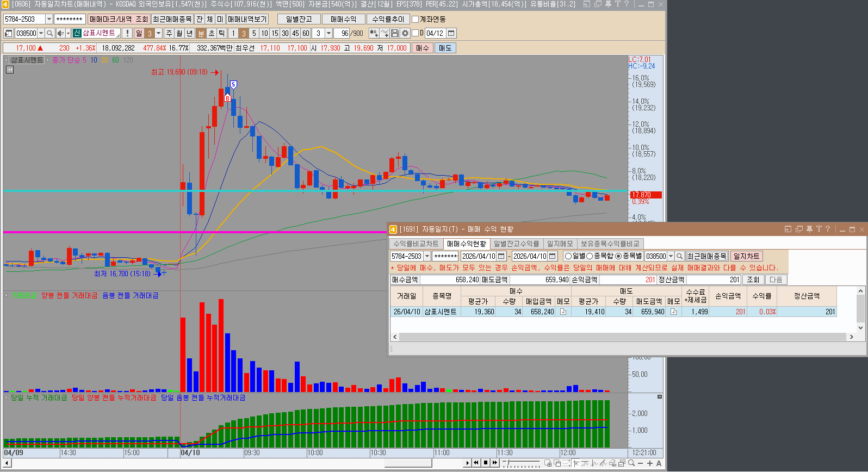Expand the account 5784-2503 dropdown in chart window
Screen dimensions: 868x472
click(49, 19)
